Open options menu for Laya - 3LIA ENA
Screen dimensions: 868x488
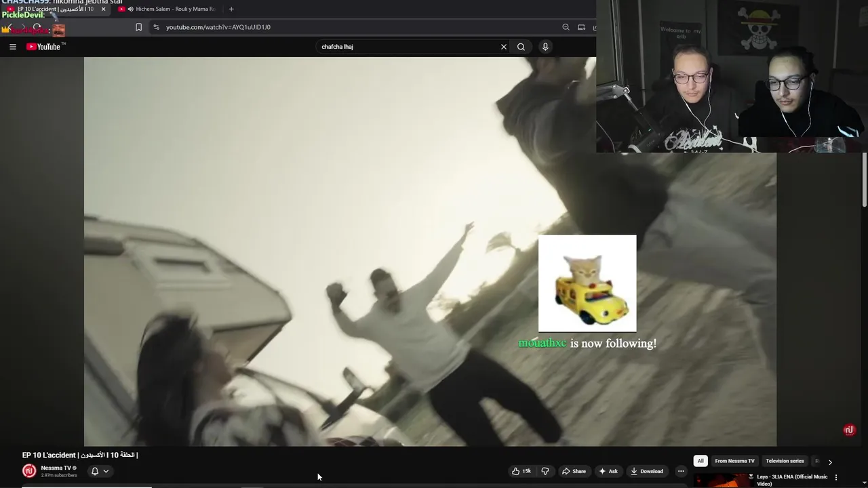[835, 477]
